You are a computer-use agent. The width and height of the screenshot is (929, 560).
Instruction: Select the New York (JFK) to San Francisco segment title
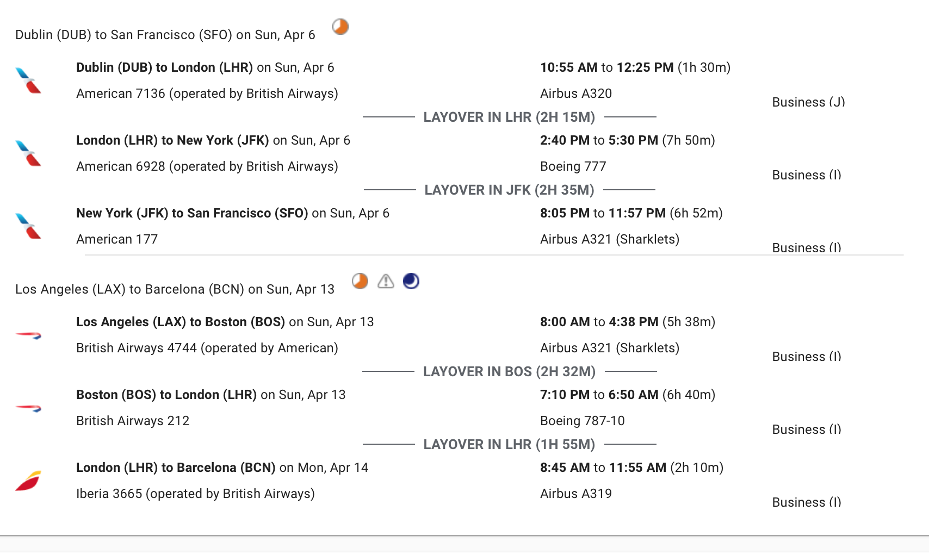(192, 213)
